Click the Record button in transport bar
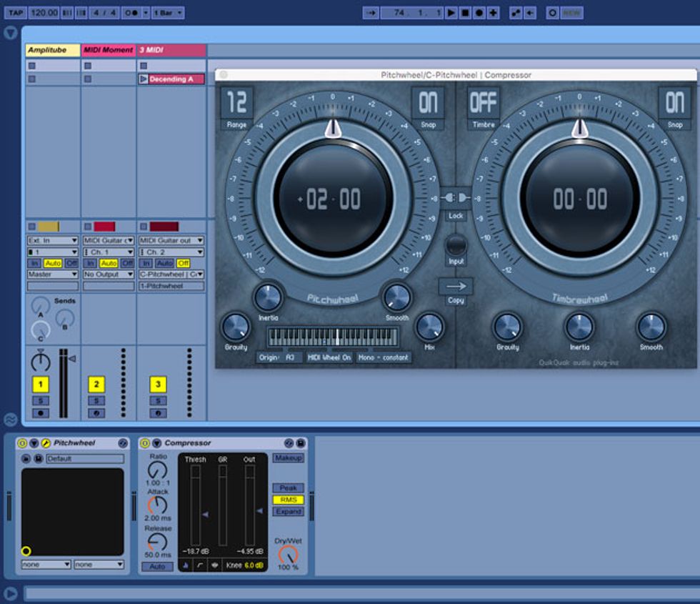The width and height of the screenshot is (700, 604). (x=479, y=13)
